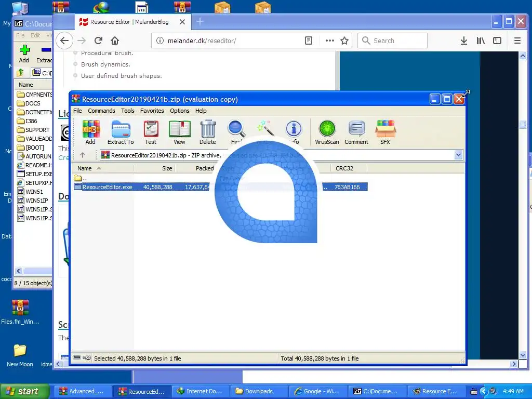The width and height of the screenshot is (532, 399).
Task: Click the browser scrollbar down arrow
Action: point(523,355)
